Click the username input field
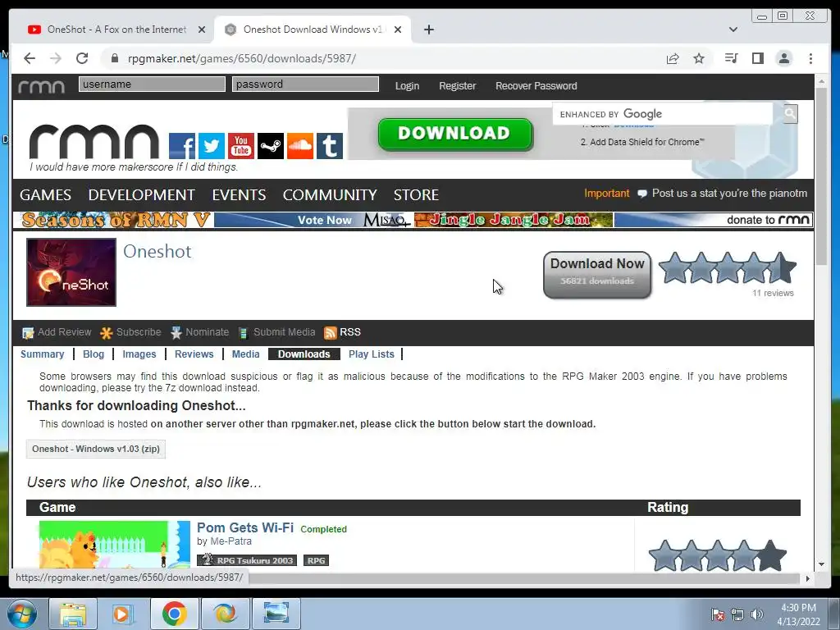 pyautogui.click(x=152, y=84)
